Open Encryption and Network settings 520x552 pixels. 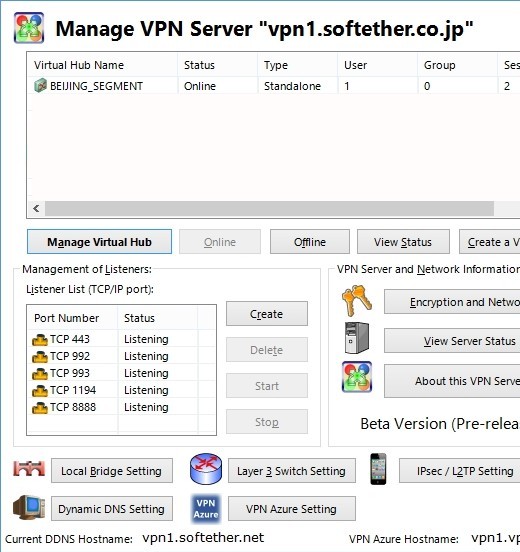[452, 302]
